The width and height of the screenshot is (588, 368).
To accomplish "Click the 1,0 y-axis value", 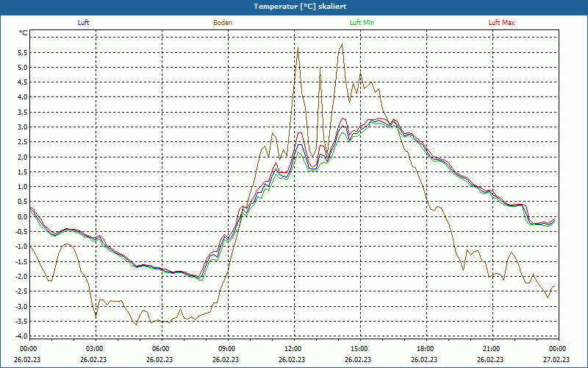I will (23, 187).
